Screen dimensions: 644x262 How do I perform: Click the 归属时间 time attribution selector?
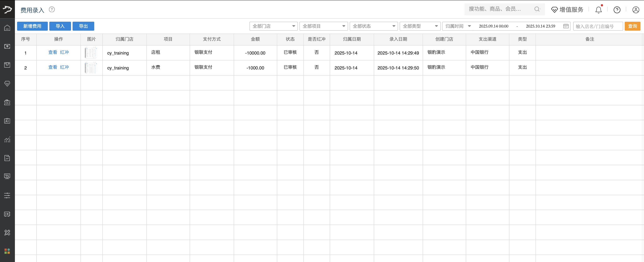457,26
